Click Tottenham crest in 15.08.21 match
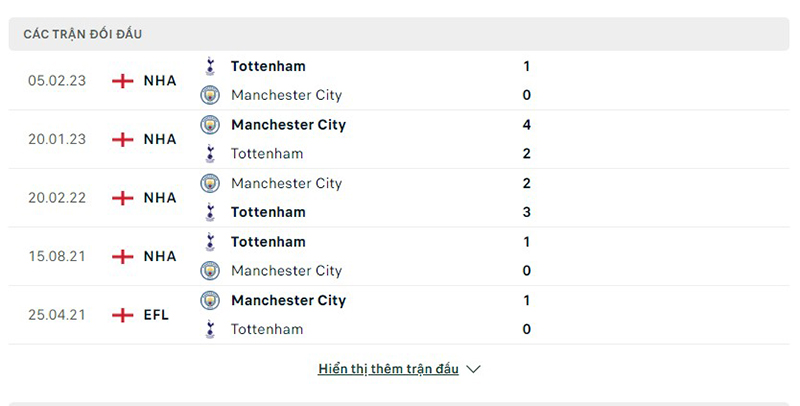Viewport: 800px width, 406px height. (210, 242)
